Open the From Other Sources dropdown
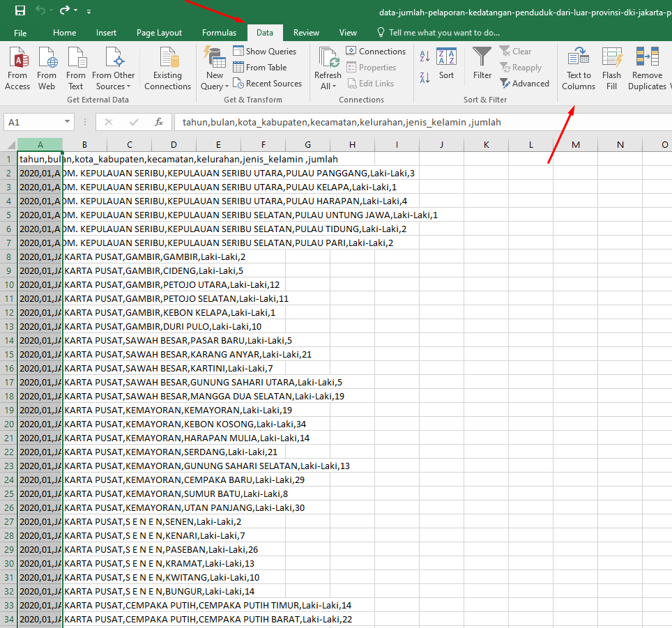The height and width of the screenshot is (628, 672). pos(113,68)
